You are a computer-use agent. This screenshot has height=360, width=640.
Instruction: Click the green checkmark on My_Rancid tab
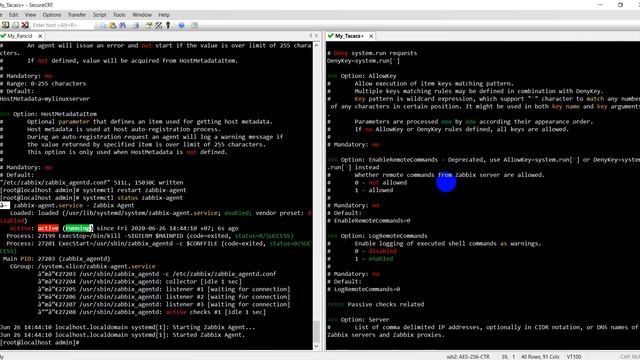[3, 36]
